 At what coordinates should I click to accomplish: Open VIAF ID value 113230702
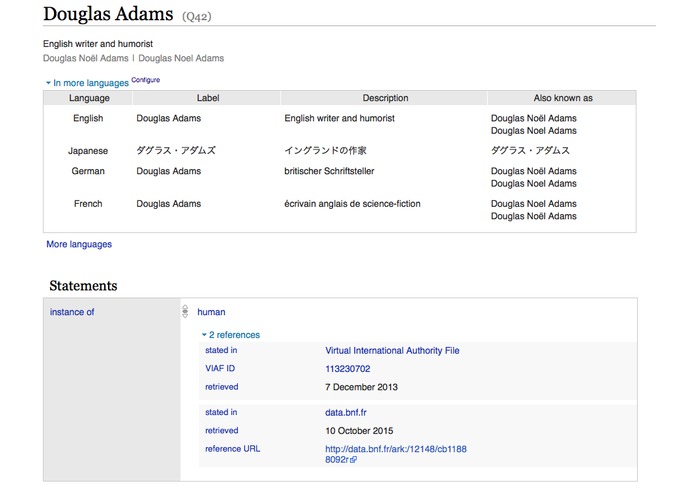(348, 369)
